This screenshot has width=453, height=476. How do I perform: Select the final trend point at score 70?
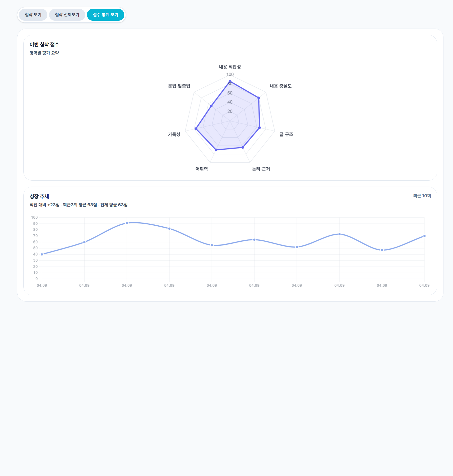pyautogui.click(x=424, y=236)
